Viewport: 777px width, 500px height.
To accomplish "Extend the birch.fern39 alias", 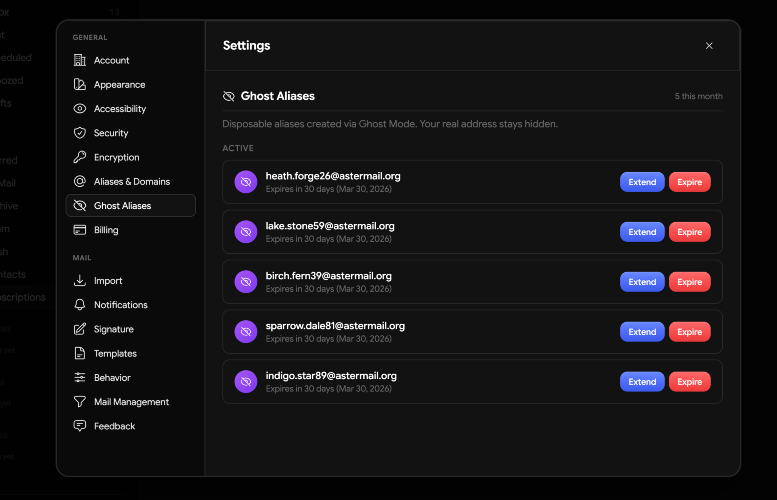I will click(x=642, y=282).
